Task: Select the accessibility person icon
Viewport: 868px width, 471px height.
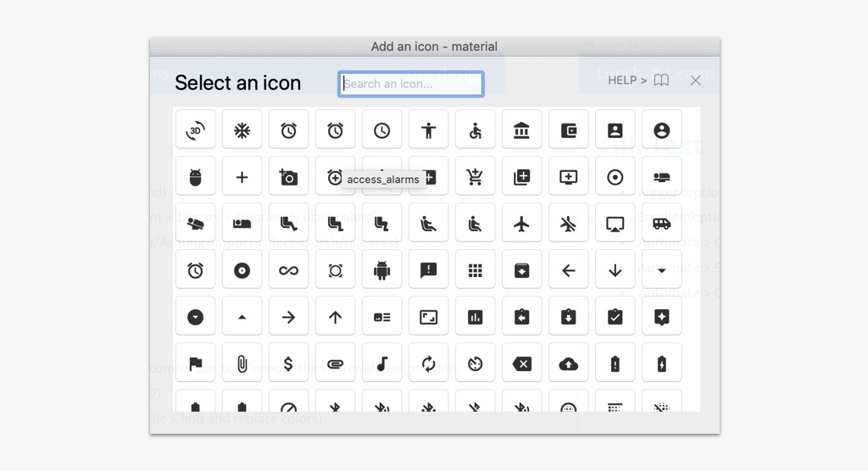Action: 428,130
